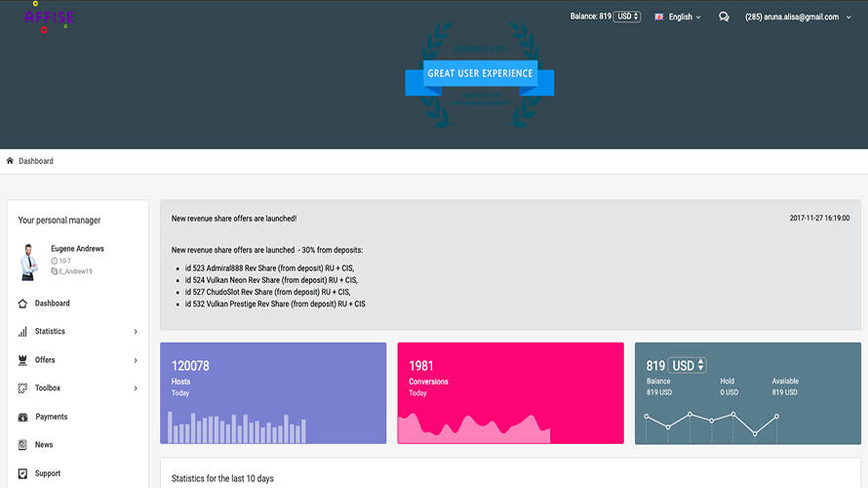The height and width of the screenshot is (488, 868).
Task: Open the USD selector in balance card
Action: [x=688, y=366]
